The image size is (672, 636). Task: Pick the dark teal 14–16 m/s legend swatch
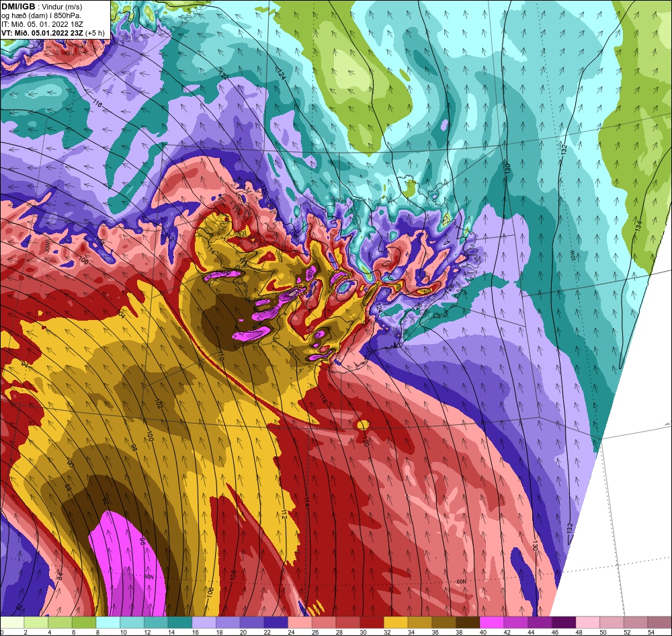(x=180, y=623)
